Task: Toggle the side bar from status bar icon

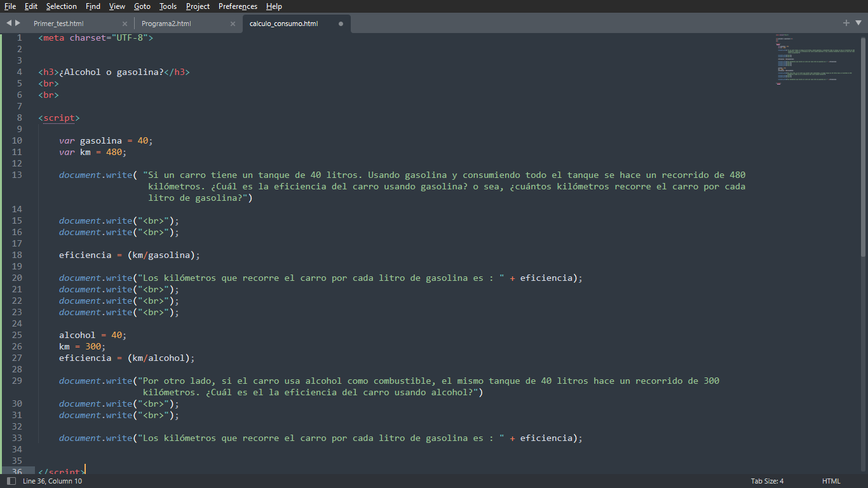Action: (11, 481)
